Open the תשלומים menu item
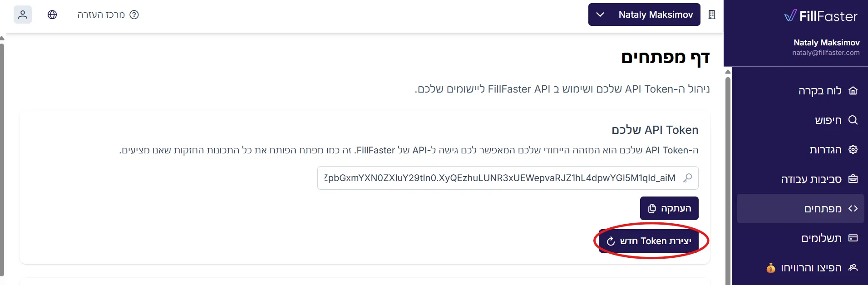The width and height of the screenshot is (868, 285). pyautogui.click(x=821, y=238)
